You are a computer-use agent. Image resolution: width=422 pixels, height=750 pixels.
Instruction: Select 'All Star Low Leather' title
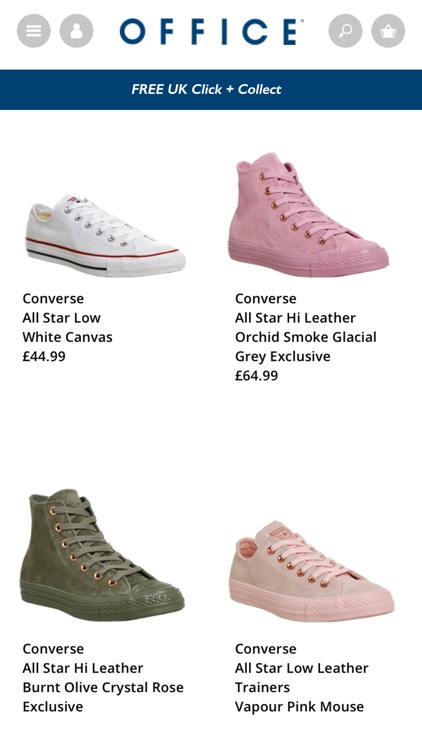tap(301, 668)
